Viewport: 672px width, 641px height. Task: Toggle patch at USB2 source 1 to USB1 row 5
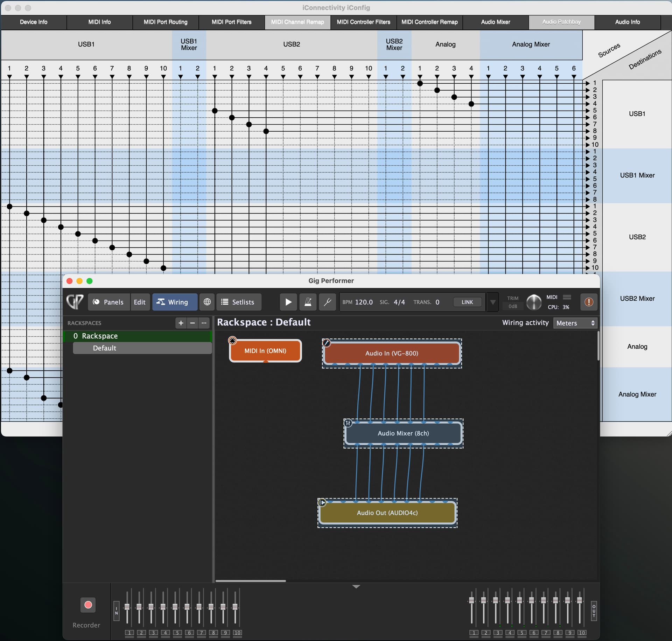pos(215,111)
